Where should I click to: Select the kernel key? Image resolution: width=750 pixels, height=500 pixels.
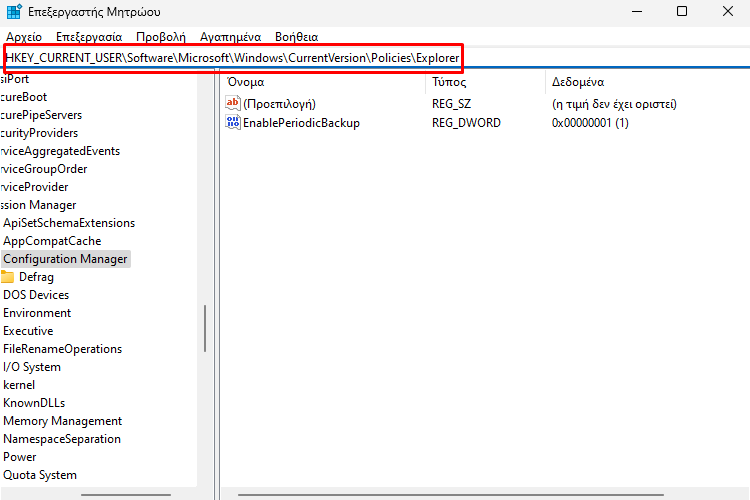click(19, 385)
